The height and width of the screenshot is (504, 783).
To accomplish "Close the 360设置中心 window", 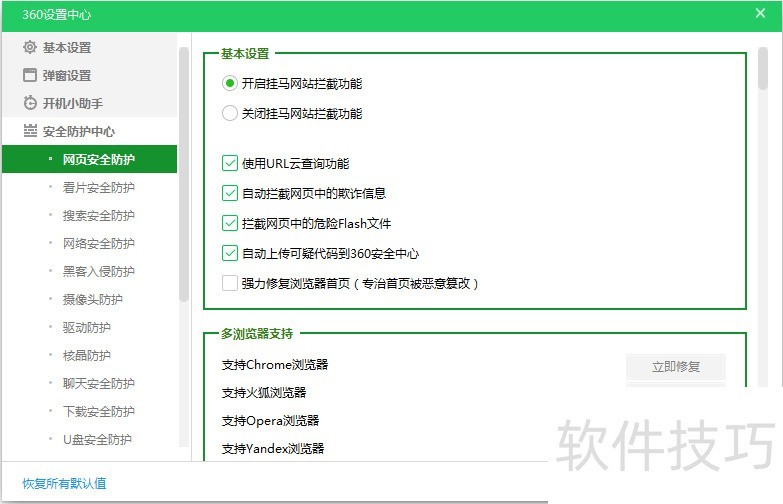I will pos(760,13).
